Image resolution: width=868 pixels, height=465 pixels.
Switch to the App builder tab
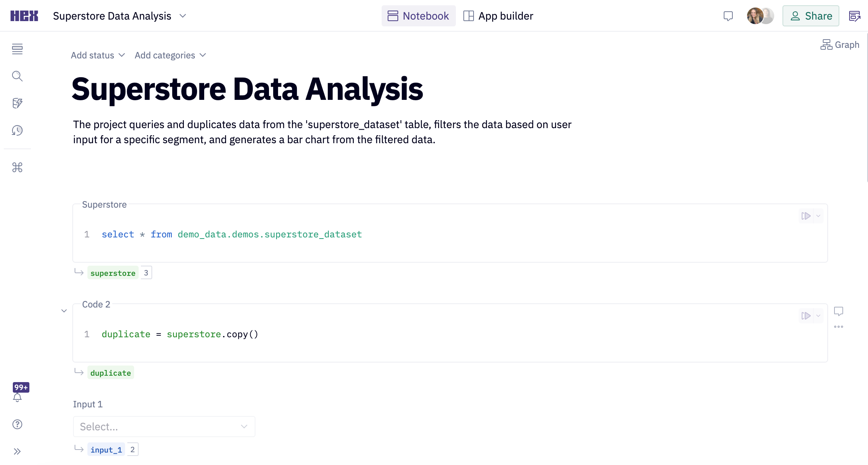498,16
